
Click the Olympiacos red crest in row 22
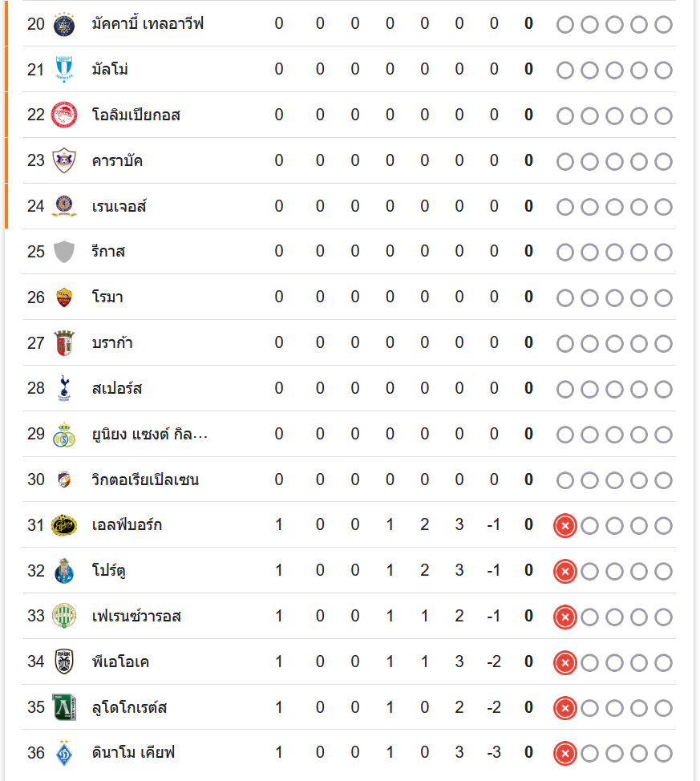click(x=63, y=115)
